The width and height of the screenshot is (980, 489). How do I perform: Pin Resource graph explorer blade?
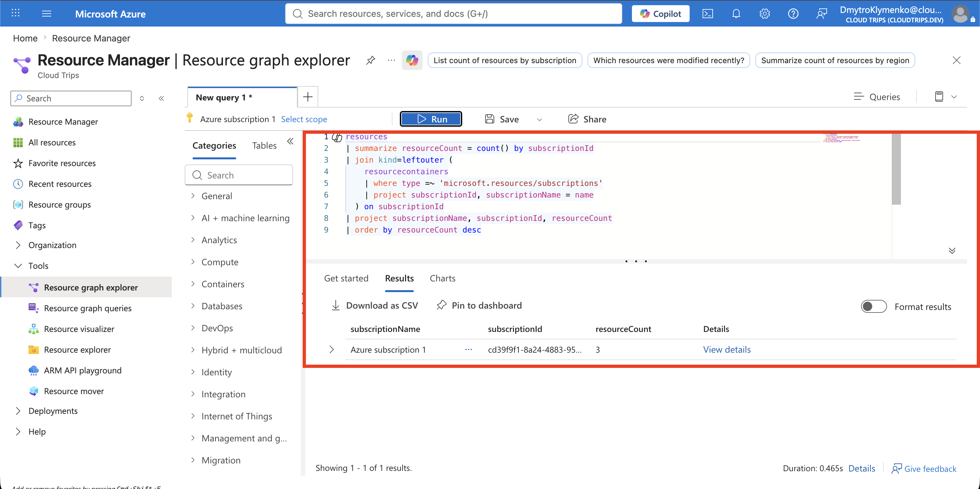pyautogui.click(x=370, y=60)
